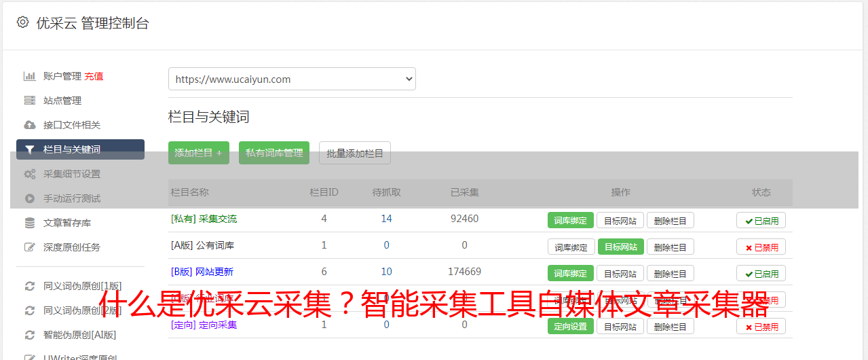Viewport: 868px width, 360px height.
Task: Click the 栏目名称 column header
Action: coord(189,192)
